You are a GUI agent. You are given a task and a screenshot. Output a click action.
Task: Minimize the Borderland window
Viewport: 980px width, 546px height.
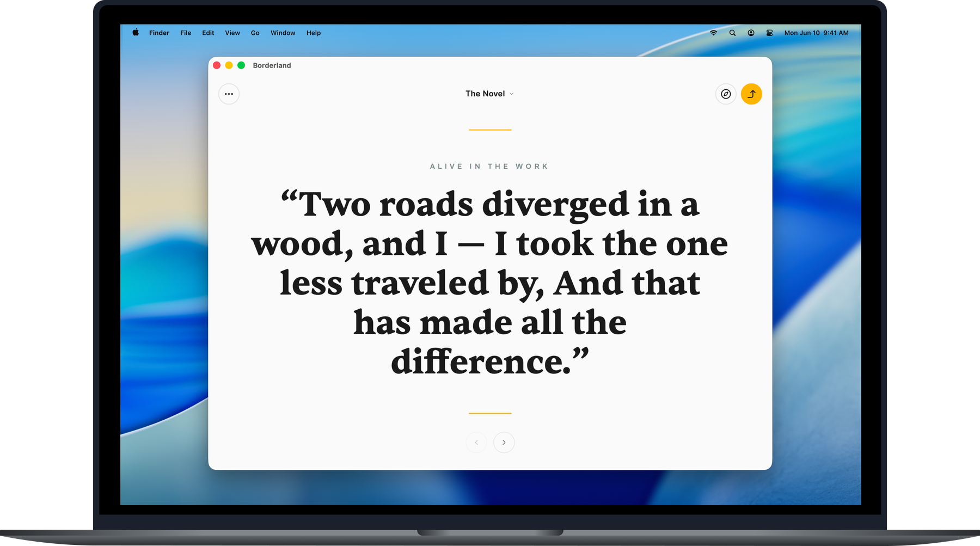pos(229,65)
